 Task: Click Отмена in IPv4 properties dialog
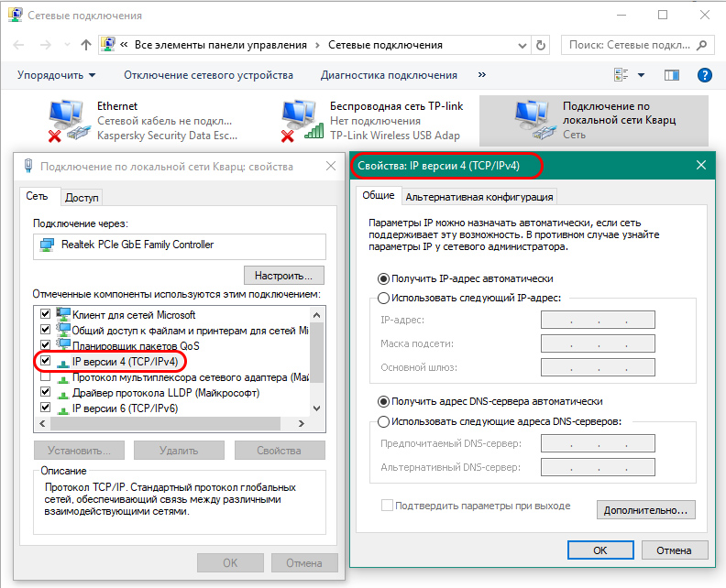coord(674,550)
